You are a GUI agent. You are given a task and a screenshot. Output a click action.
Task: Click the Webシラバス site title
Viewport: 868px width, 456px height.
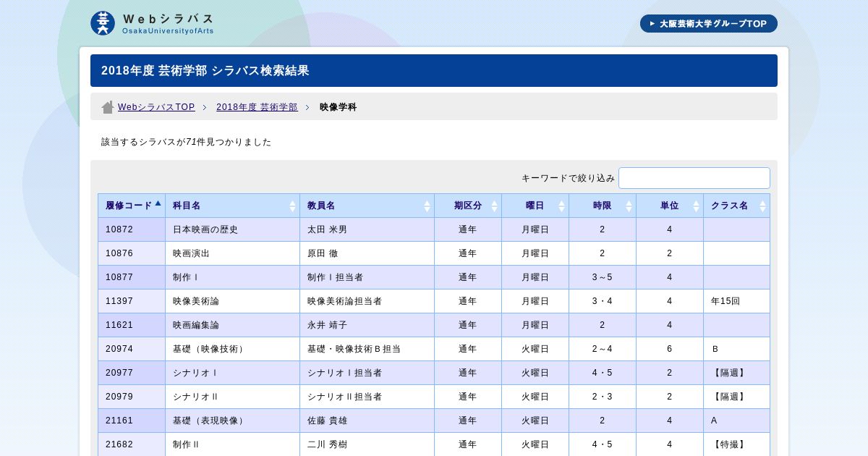[168, 20]
